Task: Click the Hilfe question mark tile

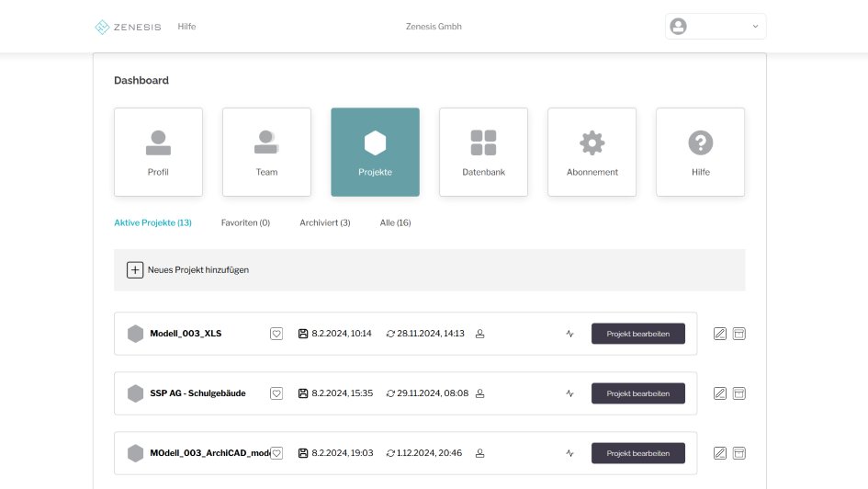Action: (x=700, y=152)
